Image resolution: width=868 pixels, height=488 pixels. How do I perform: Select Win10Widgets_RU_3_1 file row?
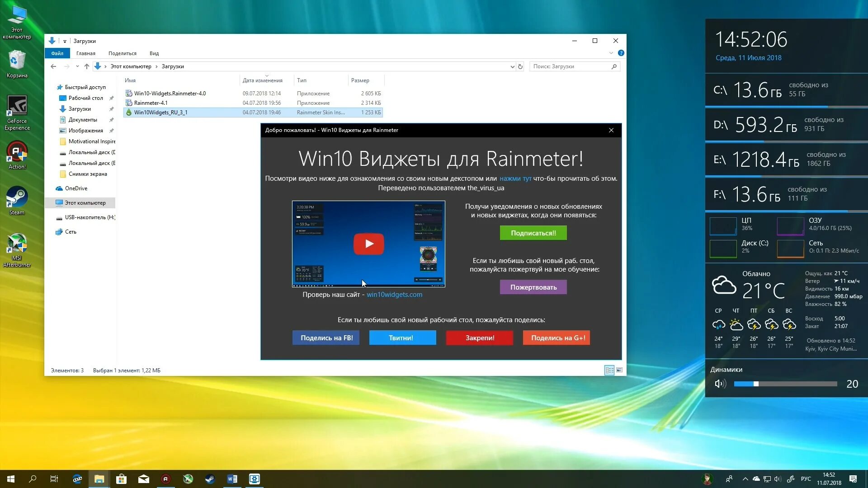[x=253, y=113]
